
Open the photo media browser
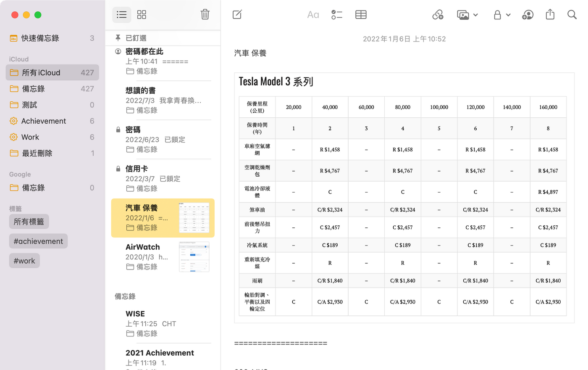[x=463, y=15]
